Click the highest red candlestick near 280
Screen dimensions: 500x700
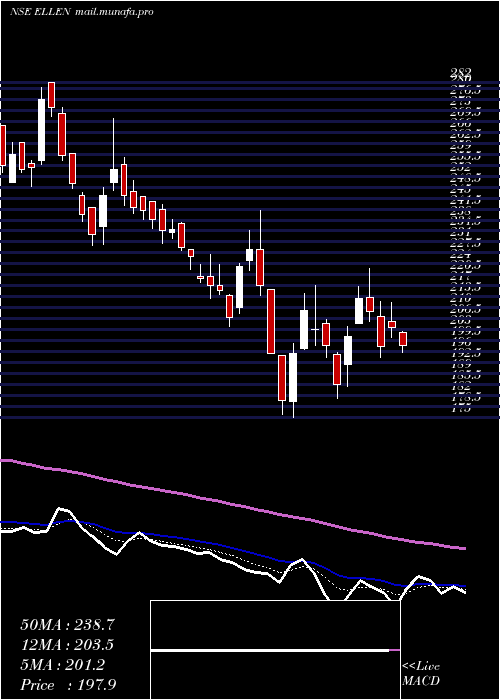tap(51, 95)
